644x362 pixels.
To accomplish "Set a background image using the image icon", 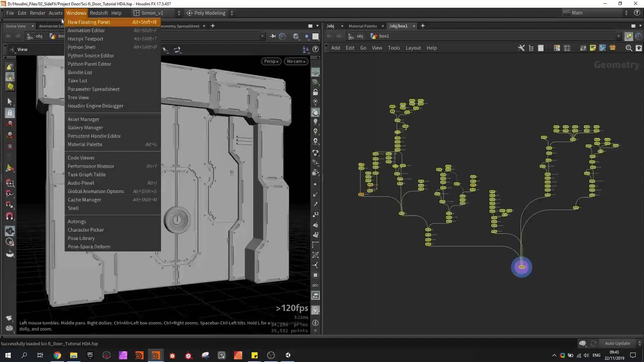I will click(x=603, y=48).
